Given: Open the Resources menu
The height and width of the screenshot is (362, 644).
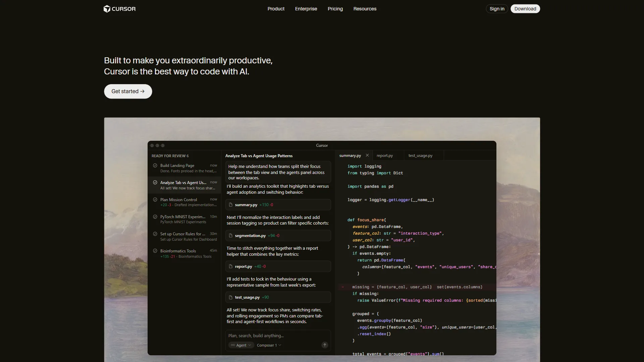Looking at the screenshot, I should [365, 9].
